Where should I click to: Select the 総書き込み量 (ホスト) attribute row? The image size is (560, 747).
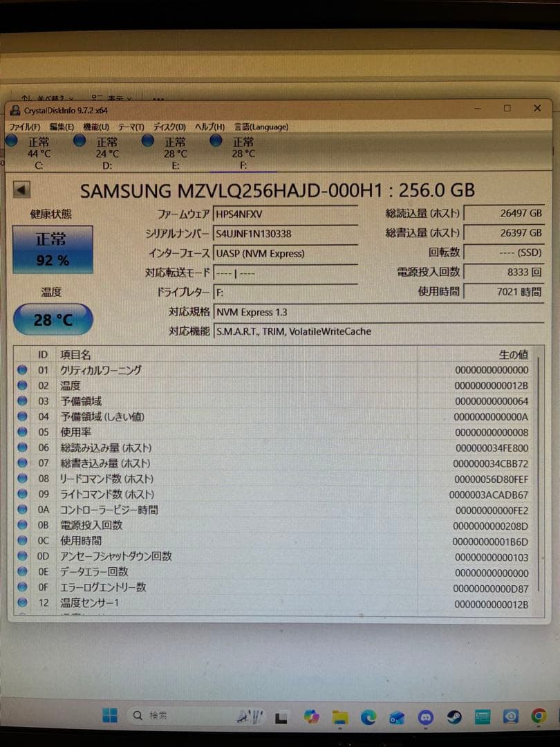pos(274,463)
